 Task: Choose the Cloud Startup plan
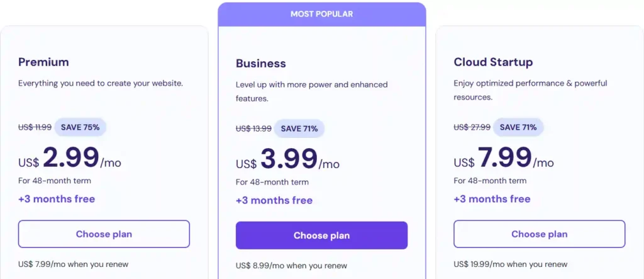click(539, 234)
